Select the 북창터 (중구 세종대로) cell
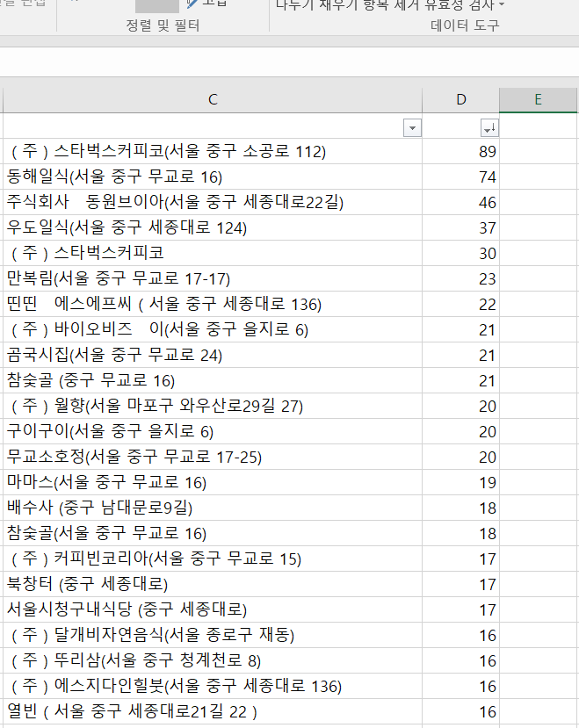 [213, 585]
